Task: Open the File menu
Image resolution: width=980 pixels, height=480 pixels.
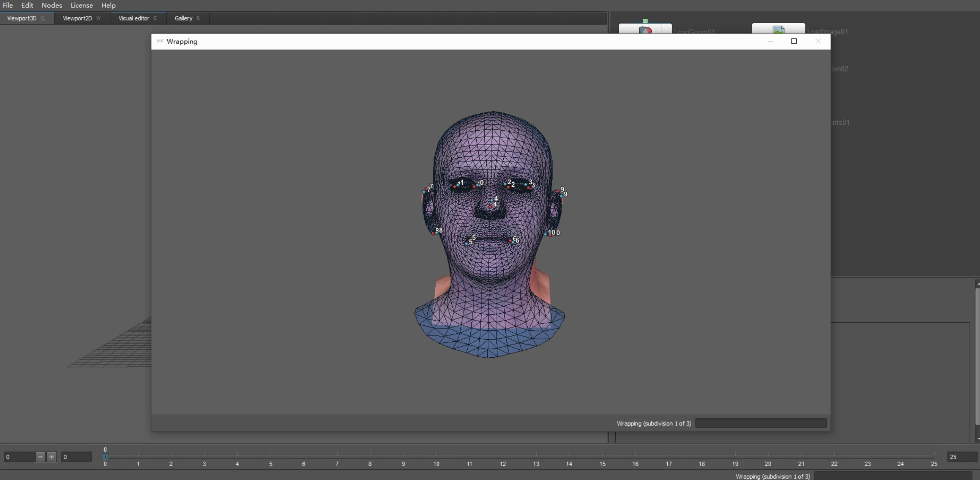Action: (8, 5)
